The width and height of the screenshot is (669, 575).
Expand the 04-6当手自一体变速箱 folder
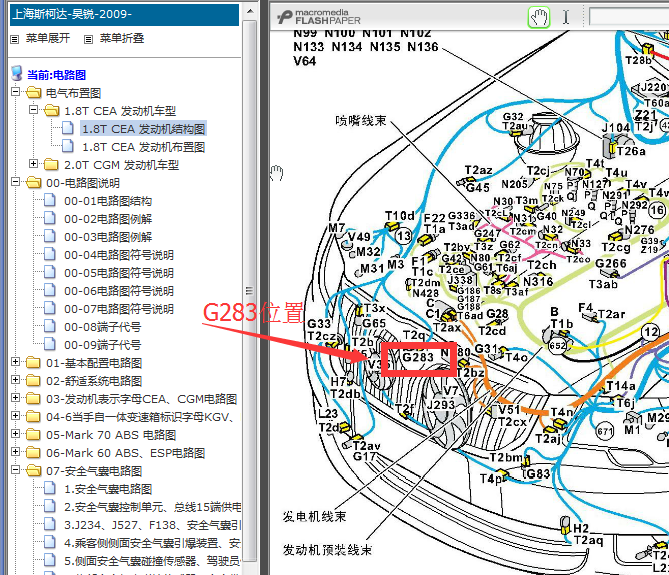15,415
